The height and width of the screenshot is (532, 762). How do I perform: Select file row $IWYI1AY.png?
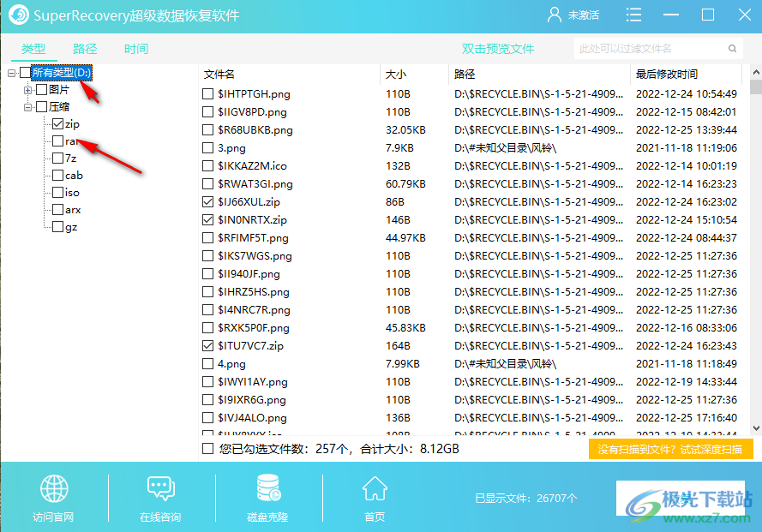[471, 381]
